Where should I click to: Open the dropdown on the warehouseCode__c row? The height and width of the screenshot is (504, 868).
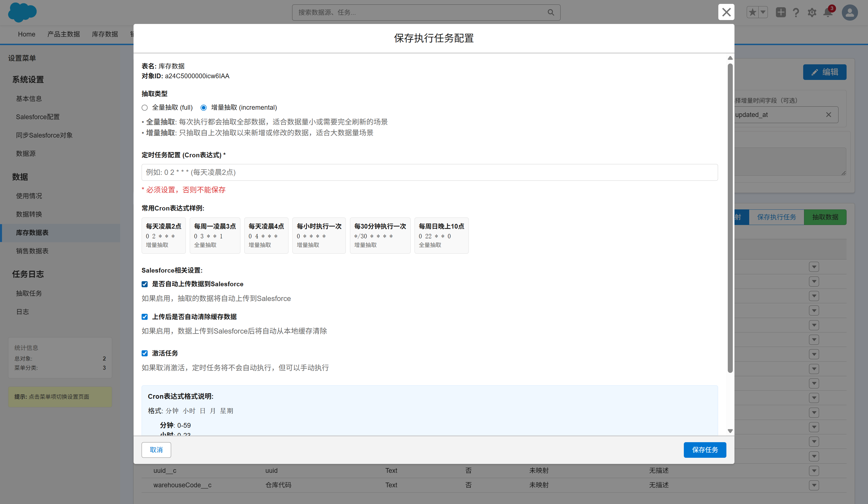point(814,485)
